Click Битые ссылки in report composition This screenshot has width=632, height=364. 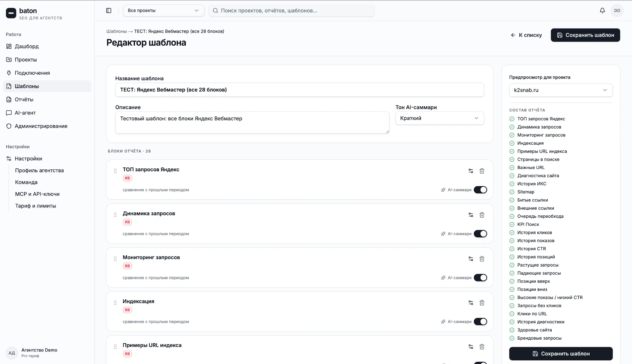click(x=532, y=200)
